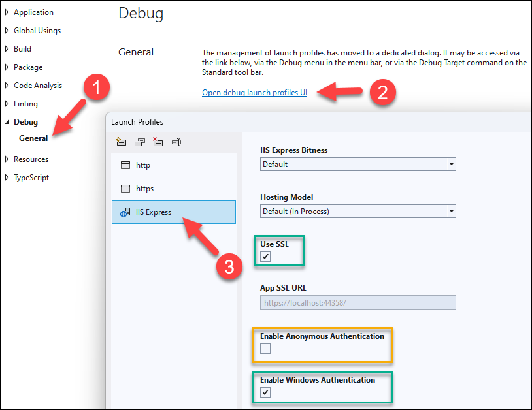This screenshot has width=532, height=410.
Task: Uncheck the Use SSL checkbox
Action: (x=265, y=257)
